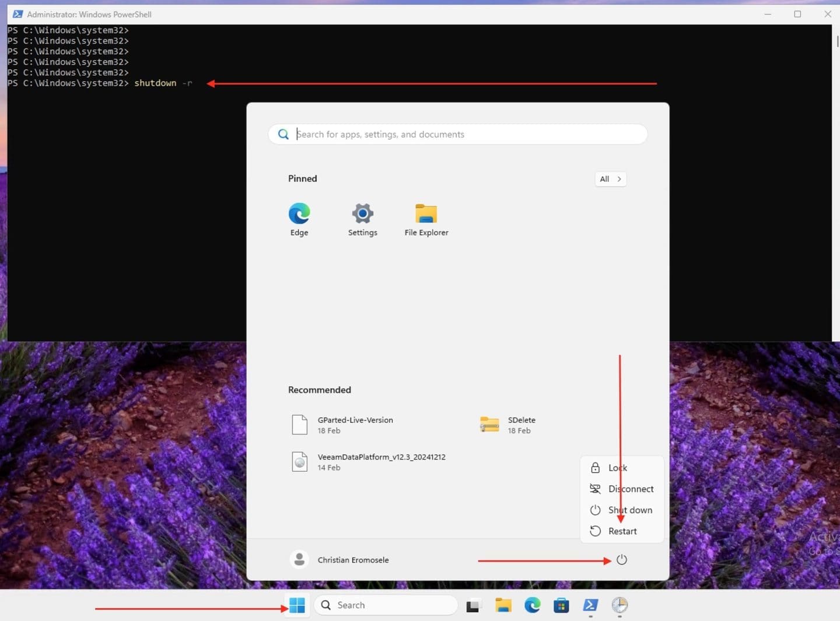Viewport: 840px width, 621px height.
Task: Choose Lock from the power menu
Action: (x=617, y=468)
